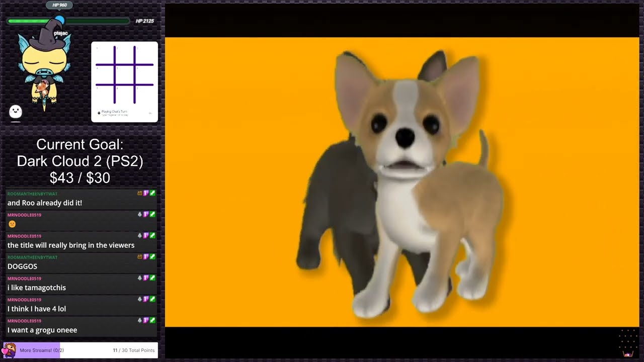
Task: Click orange badge on 'and Roo already did it!' row
Action: point(140,193)
